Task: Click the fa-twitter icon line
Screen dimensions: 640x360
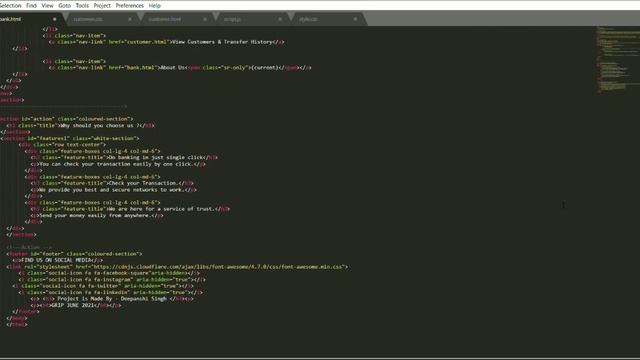Action: point(103,286)
